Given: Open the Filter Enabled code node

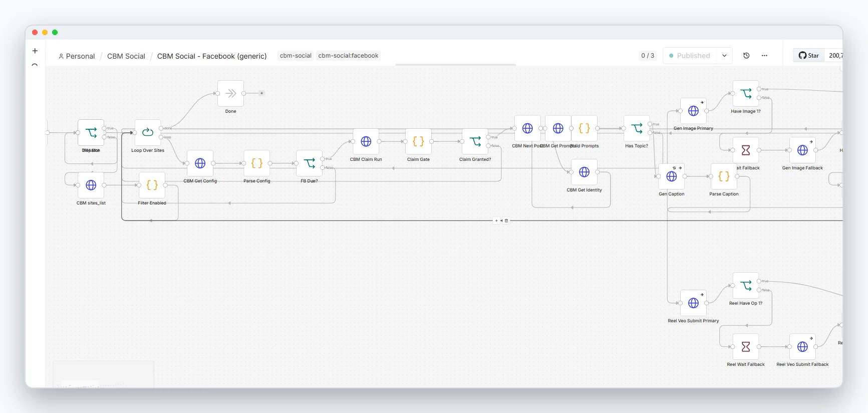Looking at the screenshot, I should tap(152, 185).
